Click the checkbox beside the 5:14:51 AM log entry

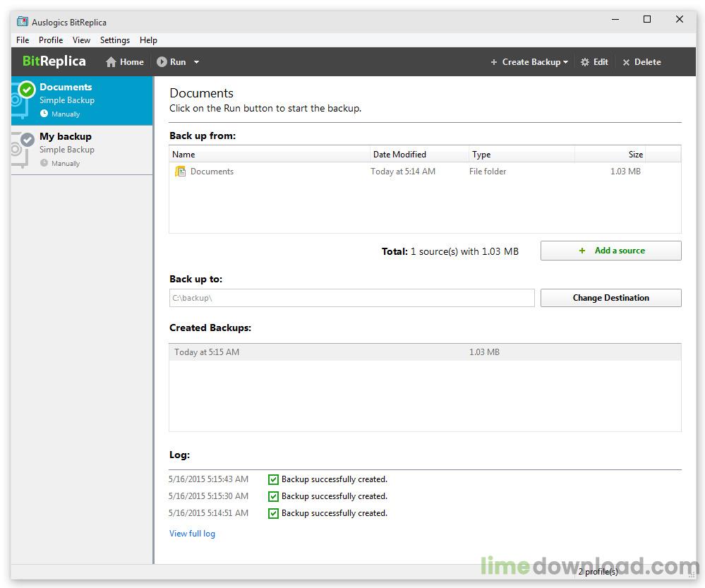pos(274,513)
